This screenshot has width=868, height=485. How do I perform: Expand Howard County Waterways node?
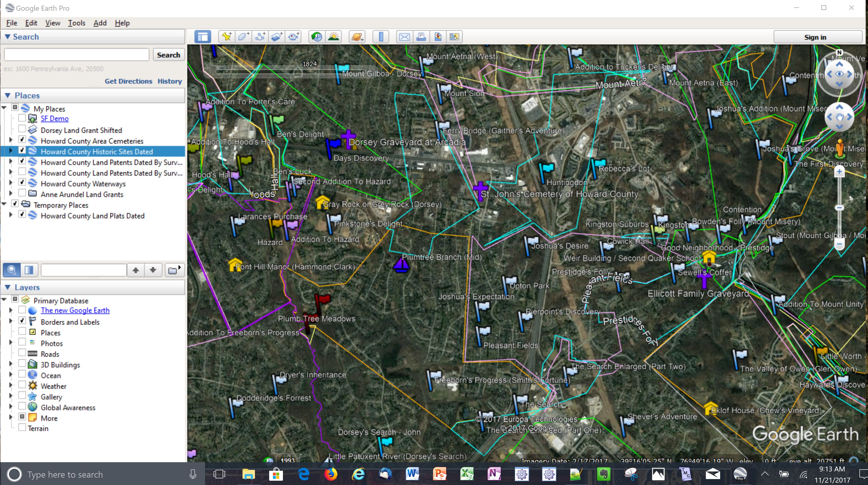click(x=11, y=182)
